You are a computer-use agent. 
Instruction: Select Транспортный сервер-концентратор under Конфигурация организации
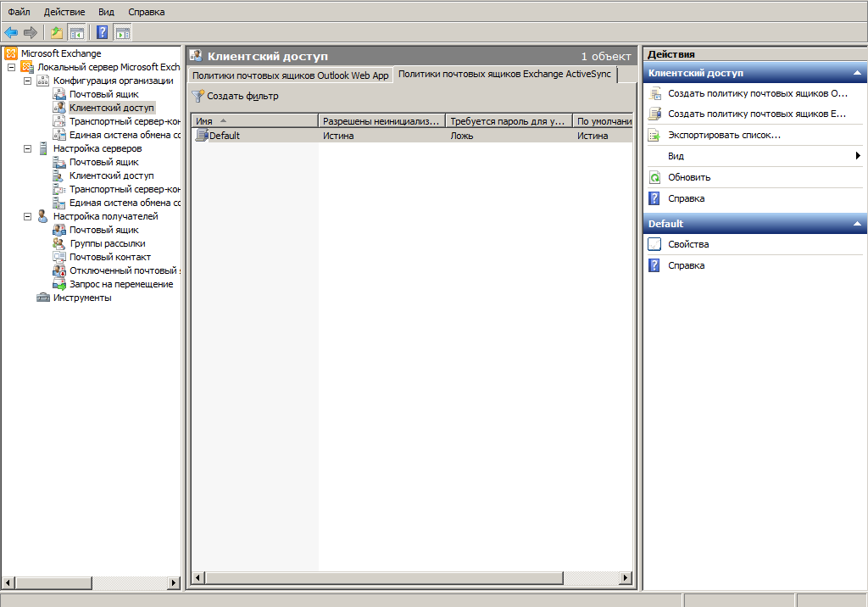pyautogui.click(x=125, y=121)
